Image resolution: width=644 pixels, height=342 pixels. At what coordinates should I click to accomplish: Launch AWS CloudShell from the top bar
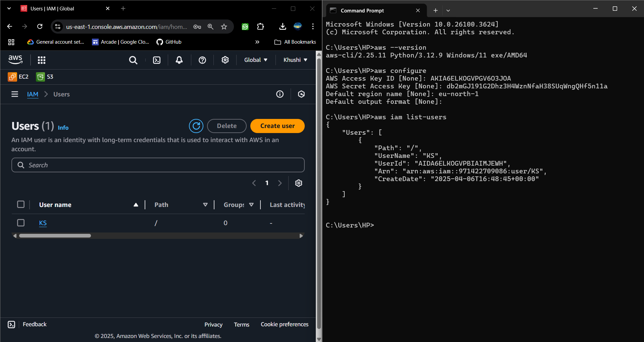pyautogui.click(x=157, y=60)
